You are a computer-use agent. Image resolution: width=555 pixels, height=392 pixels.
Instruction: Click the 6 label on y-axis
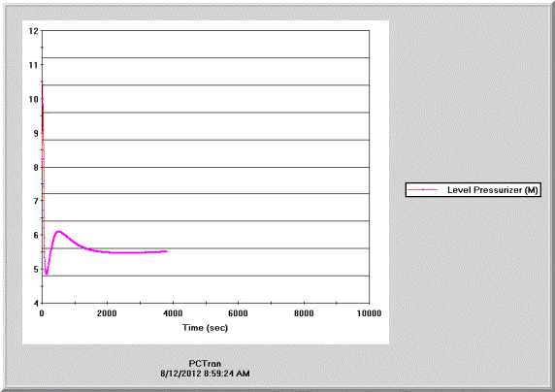coord(36,235)
